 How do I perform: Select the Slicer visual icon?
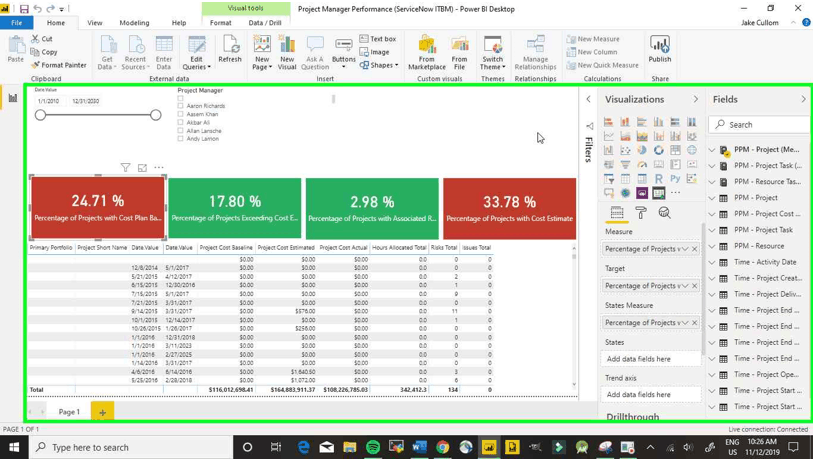coord(608,179)
